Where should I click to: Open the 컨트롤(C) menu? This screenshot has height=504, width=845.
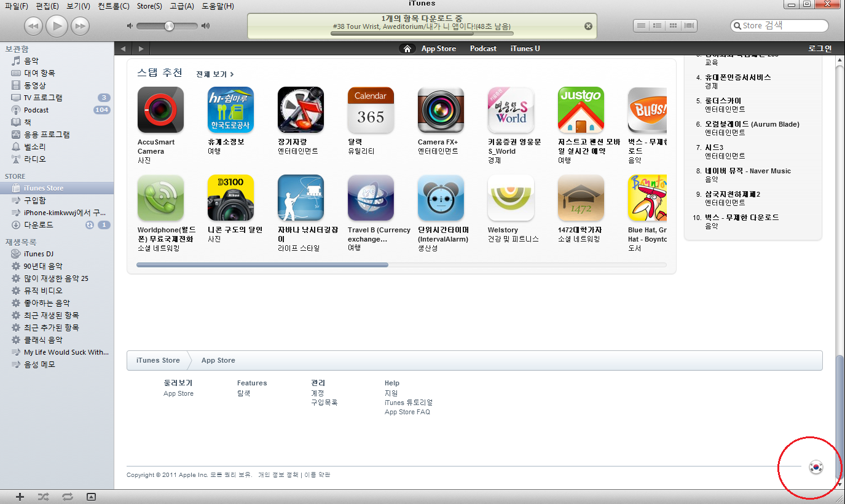(113, 6)
